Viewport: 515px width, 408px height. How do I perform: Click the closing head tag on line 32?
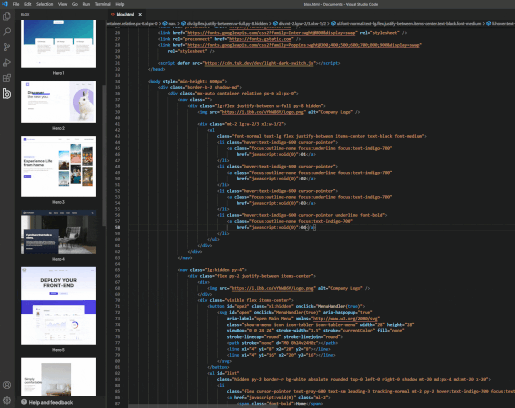pyautogui.click(x=156, y=69)
